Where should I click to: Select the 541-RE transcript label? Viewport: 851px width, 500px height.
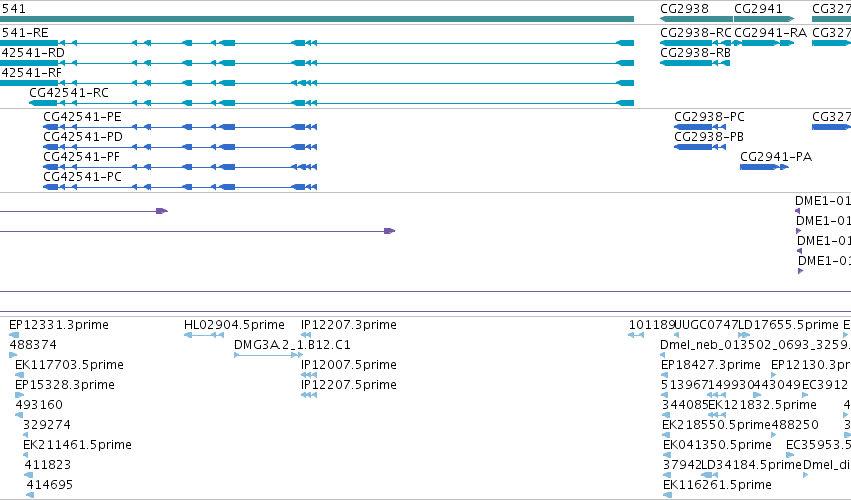tap(25, 33)
